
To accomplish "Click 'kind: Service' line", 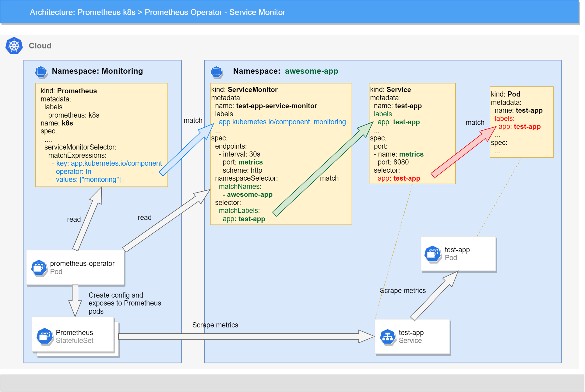I will click(x=390, y=90).
